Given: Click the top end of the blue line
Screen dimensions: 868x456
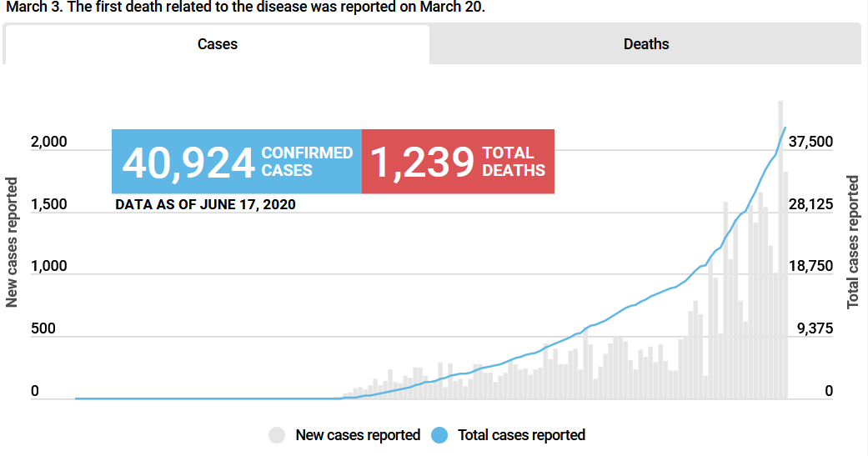Looking at the screenshot, I should point(785,128).
